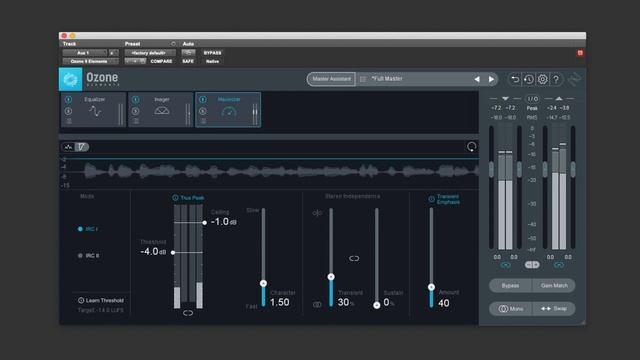640x360 pixels.
Task: Switch to waveform view icon
Action: 69,147
